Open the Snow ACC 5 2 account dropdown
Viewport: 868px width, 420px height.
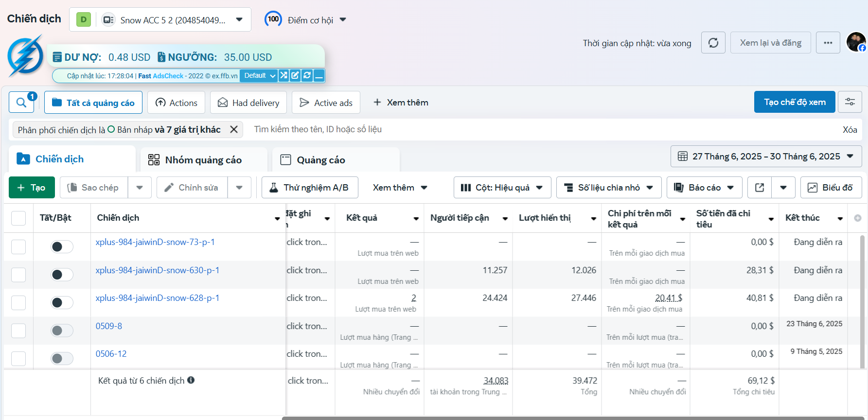pos(160,19)
